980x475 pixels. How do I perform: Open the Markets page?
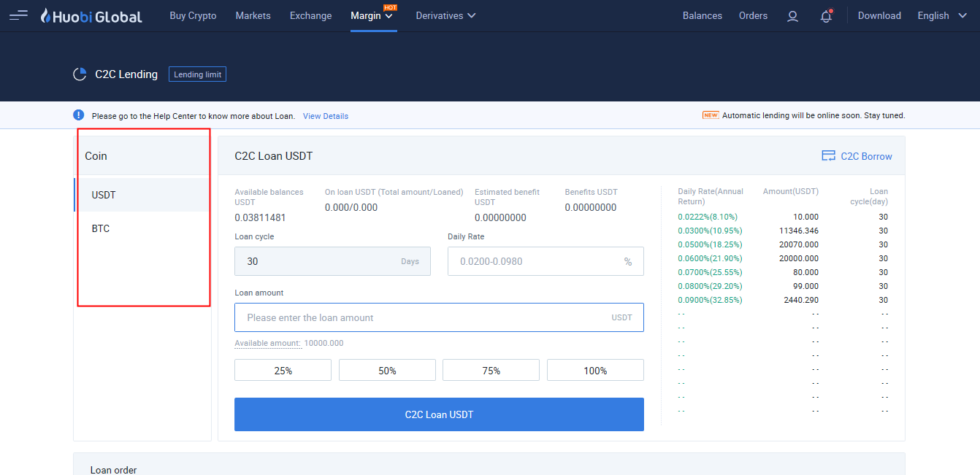point(253,15)
